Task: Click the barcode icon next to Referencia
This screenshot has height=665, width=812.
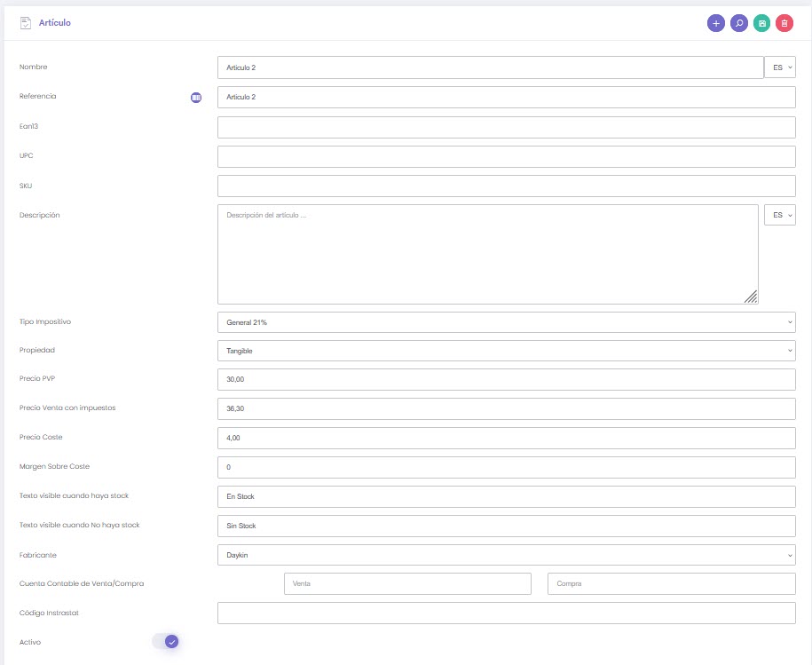Action: point(196,97)
